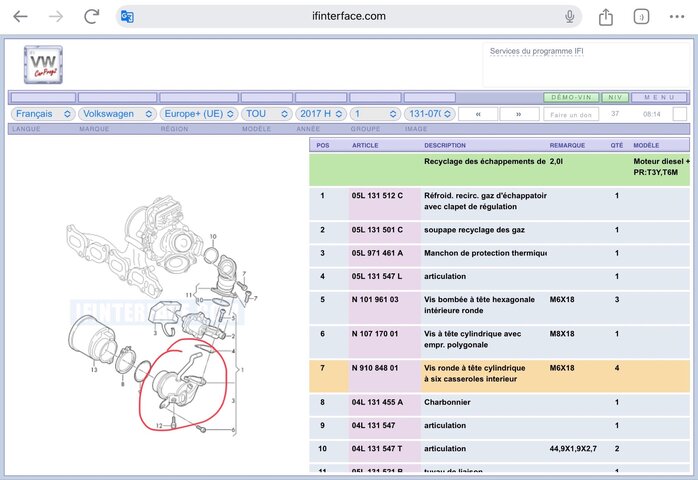Reload the page with the refresh icon
This screenshot has width=698, height=480.
[x=92, y=17]
